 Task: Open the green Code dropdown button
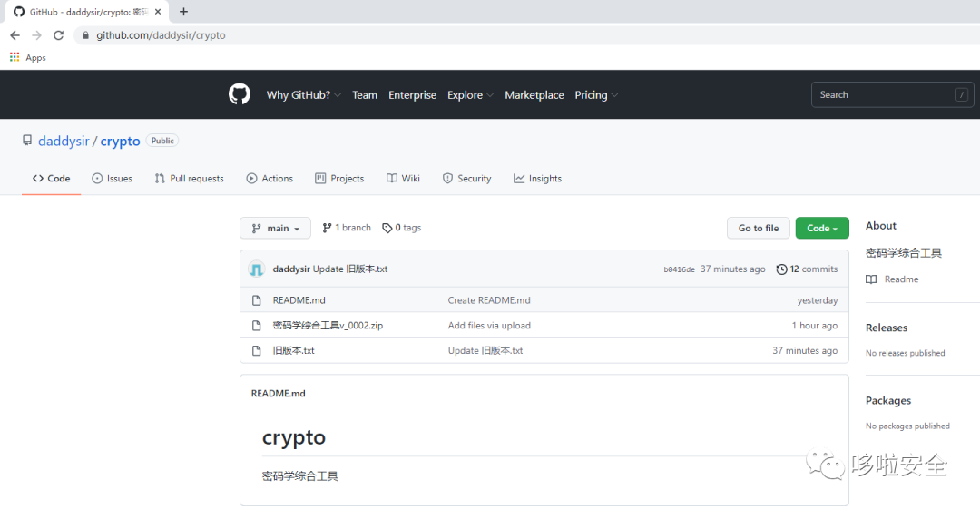point(822,229)
